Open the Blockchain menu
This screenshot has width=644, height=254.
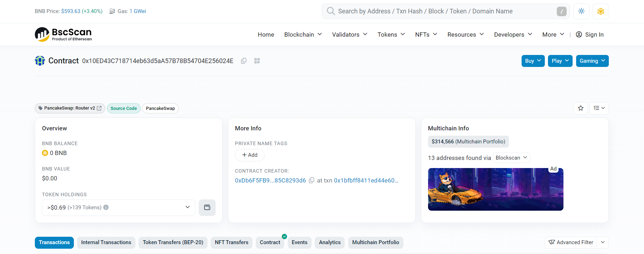pyautogui.click(x=303, y=35)
